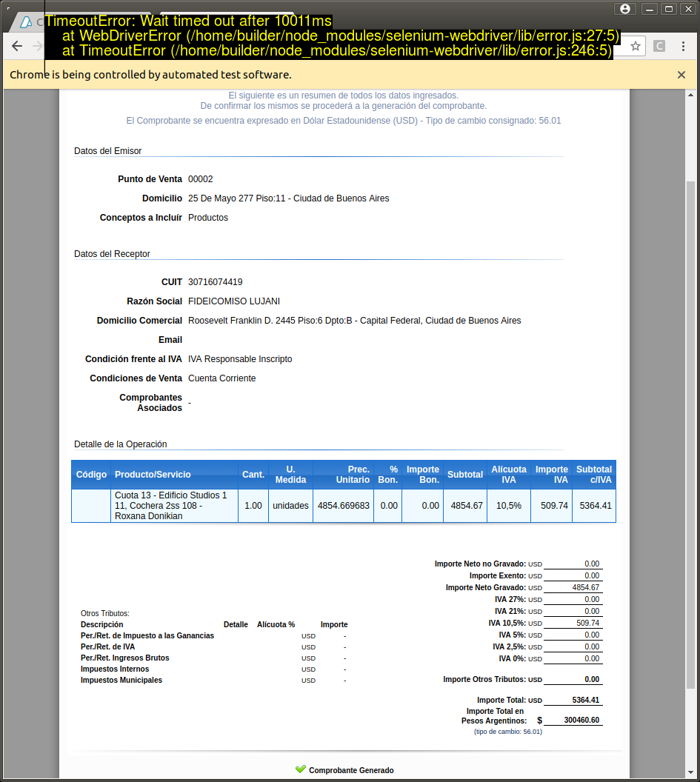Click the "Datos del Receptor" section heading

tap(112, 254)
